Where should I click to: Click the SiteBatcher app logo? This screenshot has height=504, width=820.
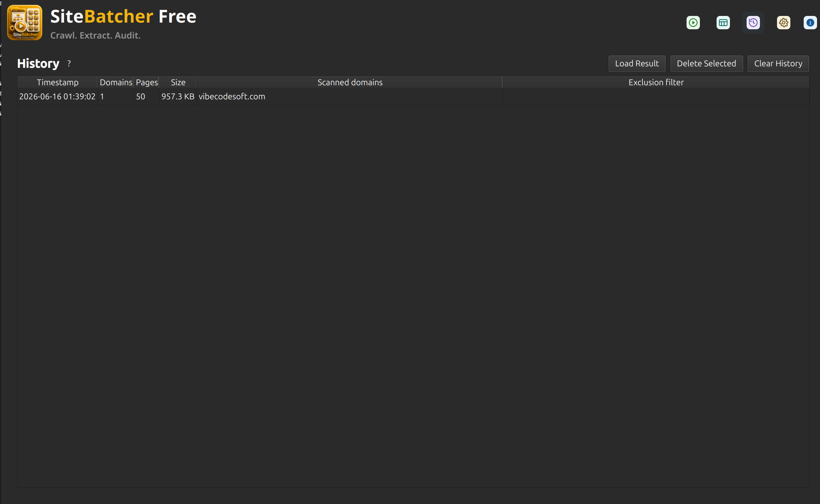(x=24, y=23)
